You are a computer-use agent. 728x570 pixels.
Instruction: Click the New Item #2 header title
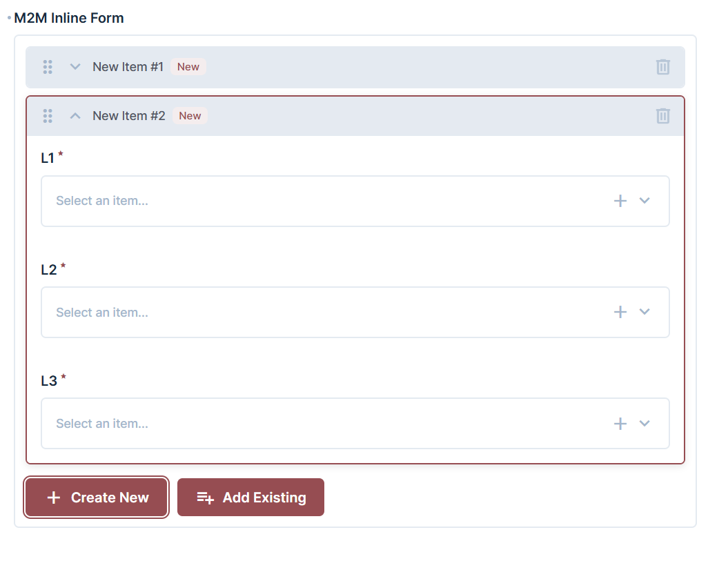(x=128, y=116)
